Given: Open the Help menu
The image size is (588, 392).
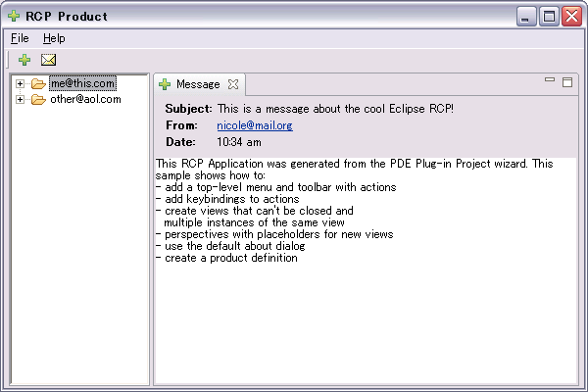Looking at the screenshot, I should (54, 38).
